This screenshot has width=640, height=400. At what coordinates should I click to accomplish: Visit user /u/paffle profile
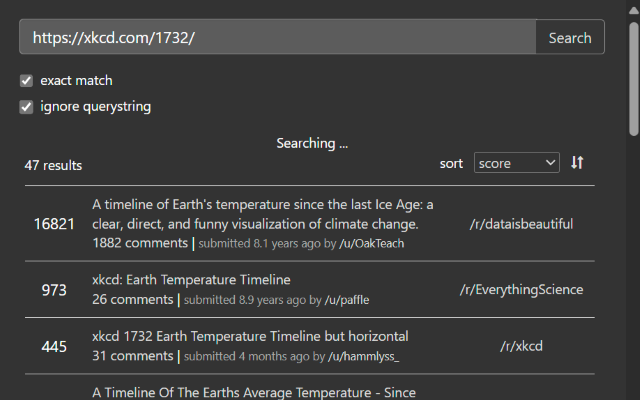click(x=354, y=299)
